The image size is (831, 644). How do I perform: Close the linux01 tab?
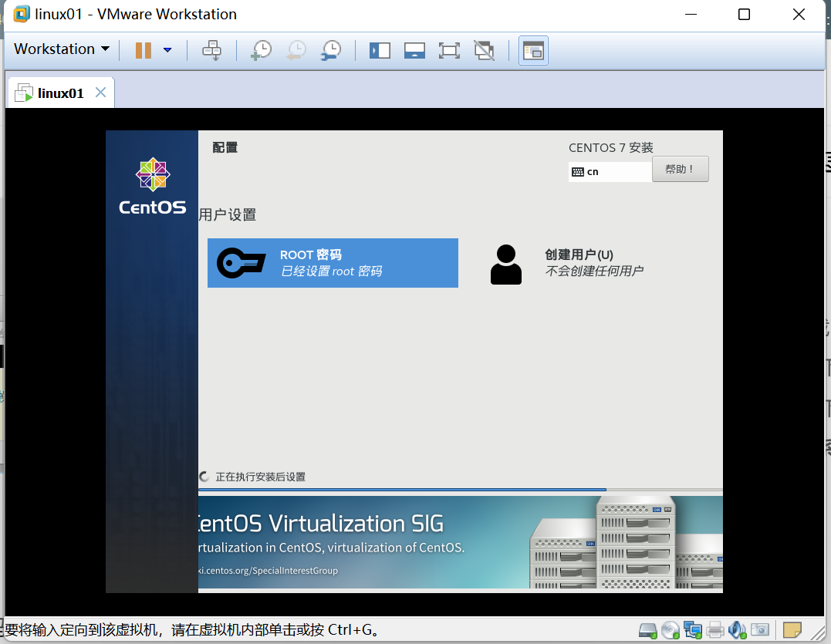pos(101,92)
